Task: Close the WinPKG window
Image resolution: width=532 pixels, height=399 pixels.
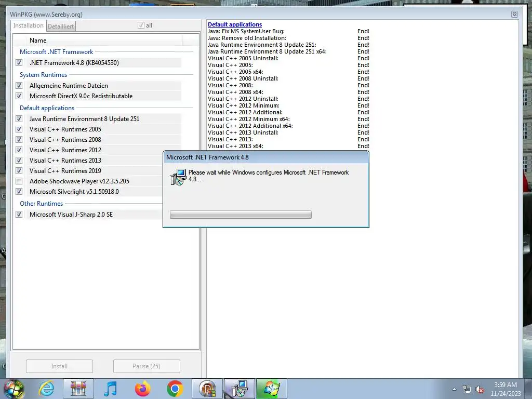Action: click(x=514, y=14)
